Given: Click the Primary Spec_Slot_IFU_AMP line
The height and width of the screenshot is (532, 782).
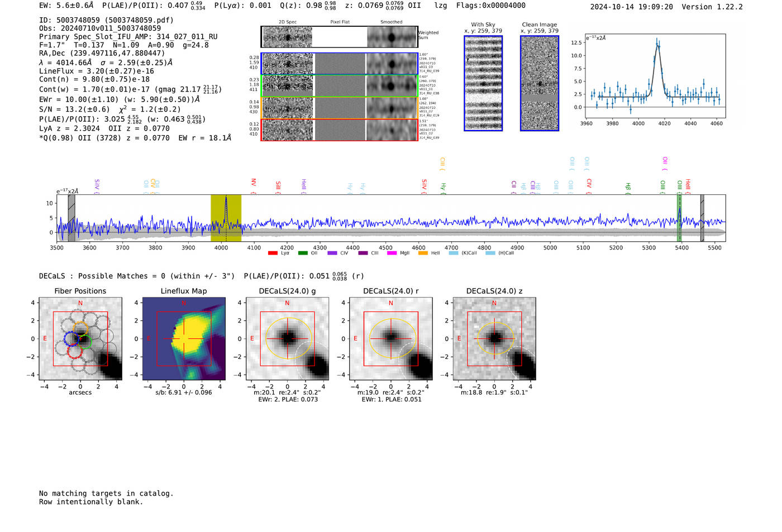Looking at the screenshot, I should (x=128, y=37).
